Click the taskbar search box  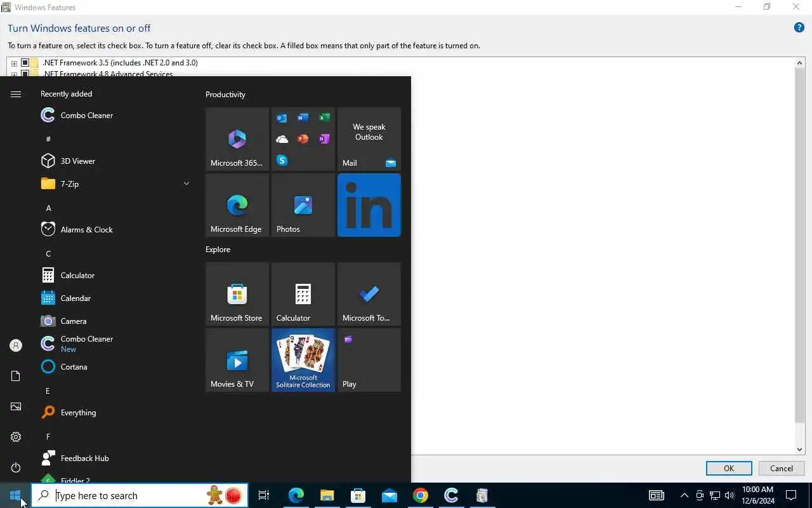tap(140, 495)
